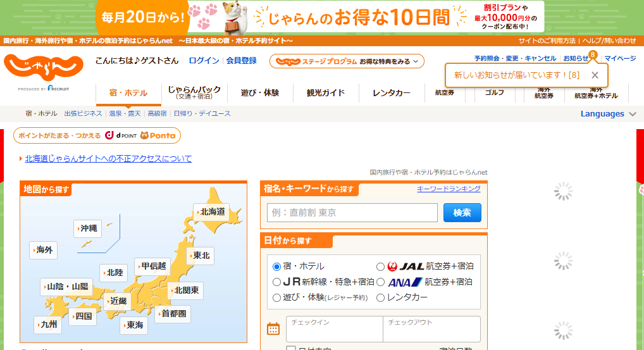Open the ゴルフ tab
The image size is (644, 350).
pyautogui.click(x=495, y=93)
